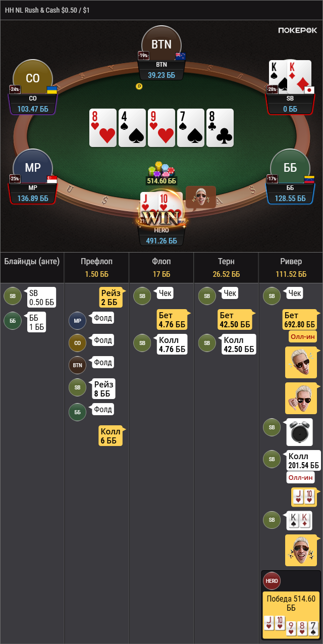The image size is (323, 644).
Task: Click the BTN player avatar
Action: coord(161,44)
